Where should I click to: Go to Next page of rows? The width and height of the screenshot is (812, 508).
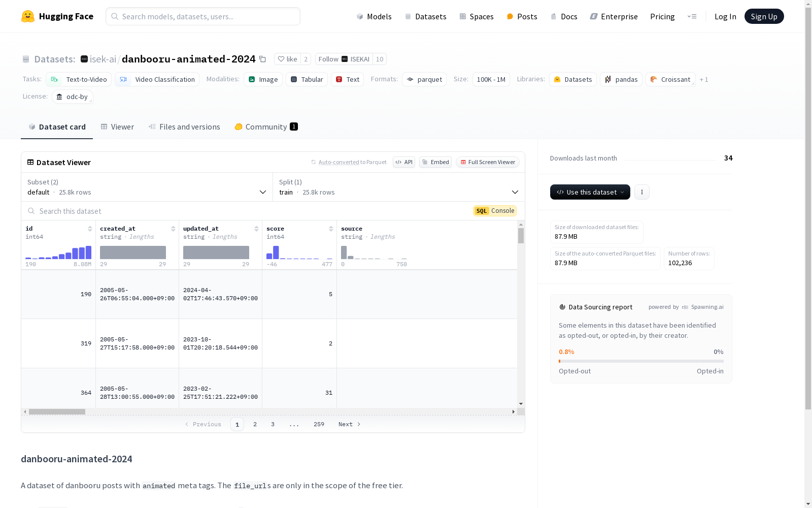click(350, 424)
